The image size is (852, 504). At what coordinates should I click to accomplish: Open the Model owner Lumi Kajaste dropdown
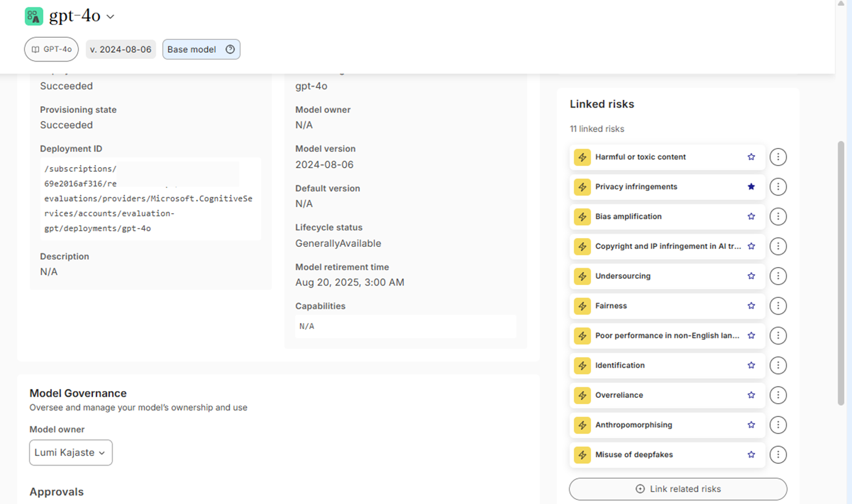[x=71, y=453]
